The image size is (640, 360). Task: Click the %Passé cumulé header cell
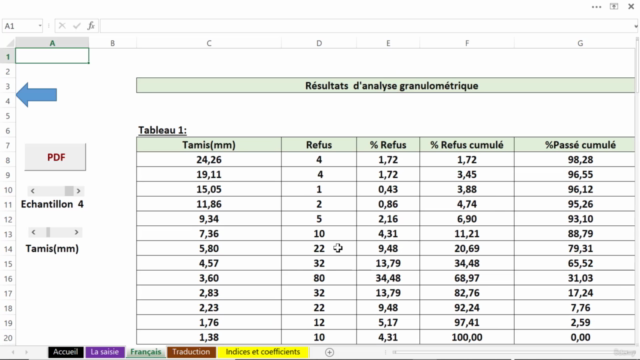click(x=575, y=145)
